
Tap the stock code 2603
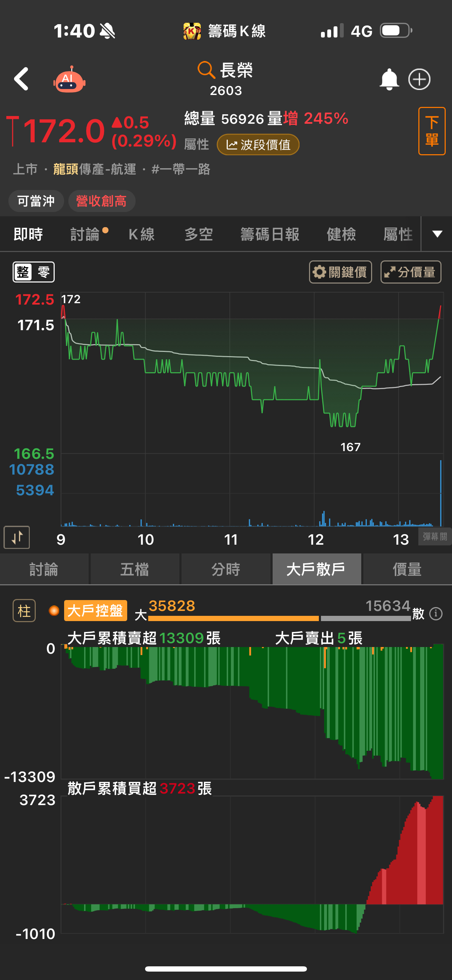(226, 90)
